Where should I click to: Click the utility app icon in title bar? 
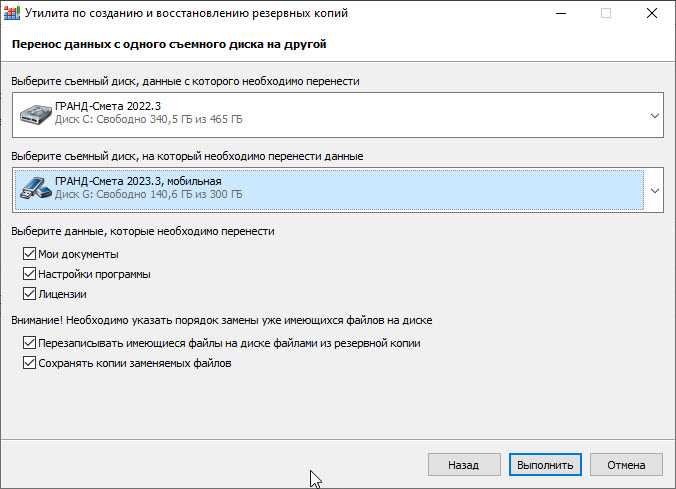coord(13,14)
